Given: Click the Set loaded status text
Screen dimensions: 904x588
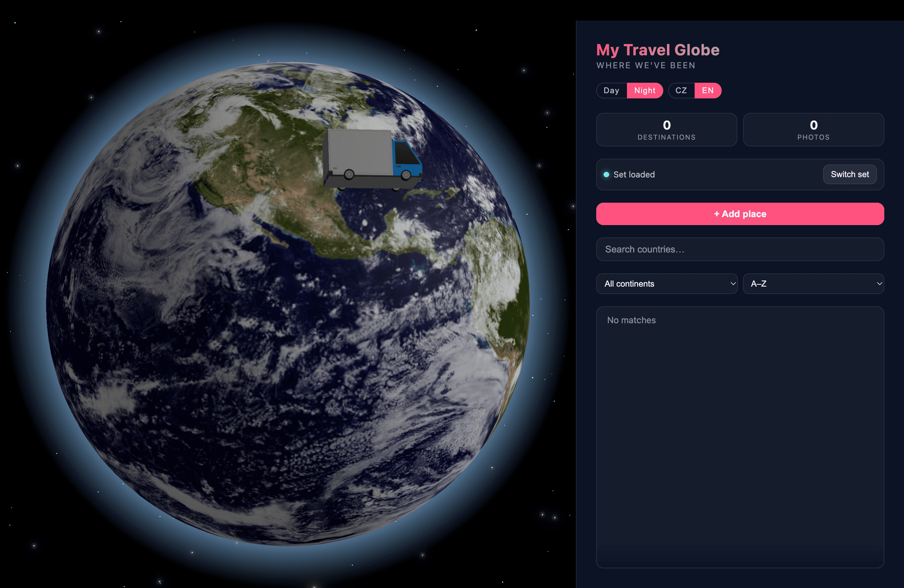Looking at the screenshot, I should tap(634, 175).
